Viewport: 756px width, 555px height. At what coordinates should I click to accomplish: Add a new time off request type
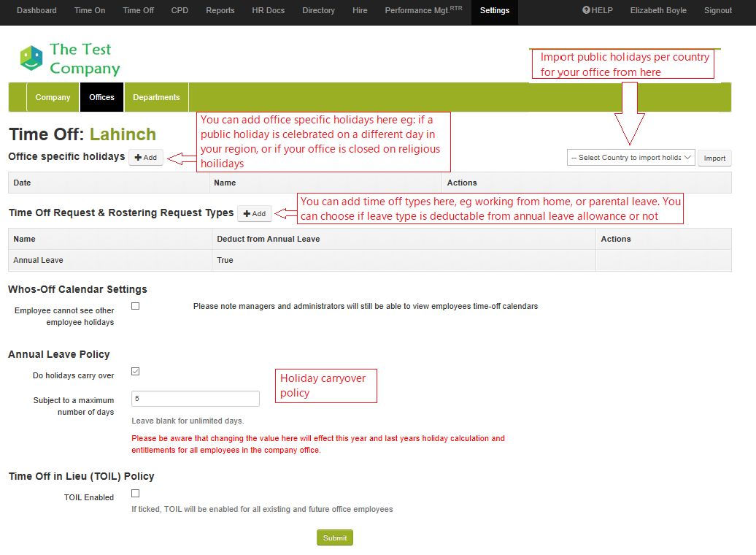pos(255,214)
